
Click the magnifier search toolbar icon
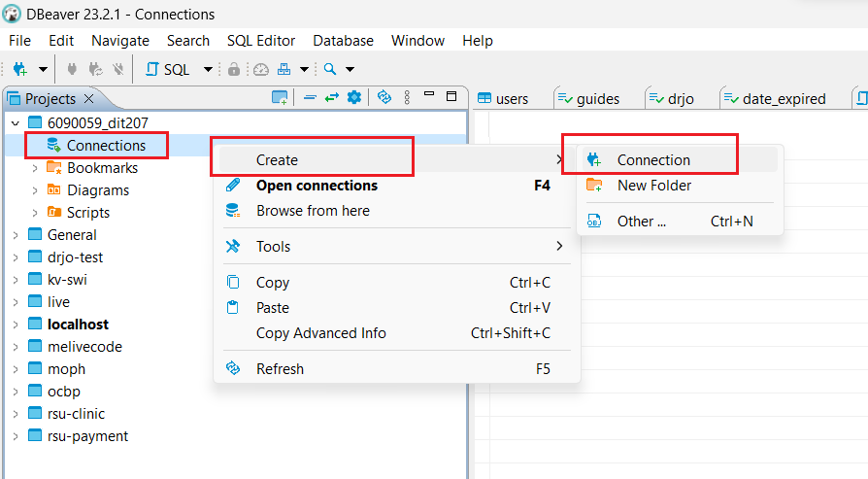point(330,69)
